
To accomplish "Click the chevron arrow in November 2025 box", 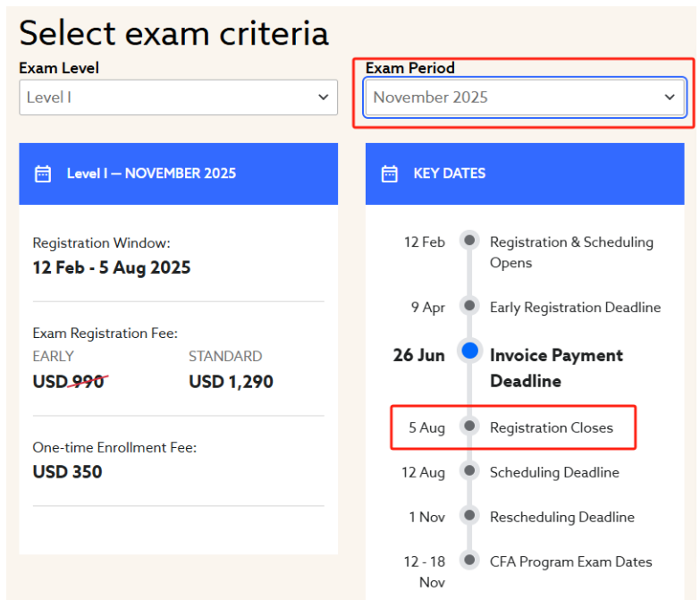I will point(670,97).
